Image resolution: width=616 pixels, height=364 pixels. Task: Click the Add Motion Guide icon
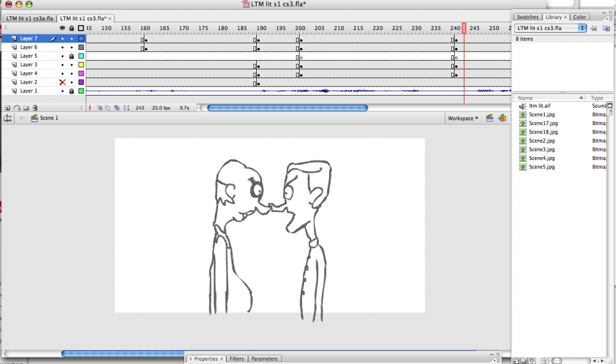(x=17, y=108)
